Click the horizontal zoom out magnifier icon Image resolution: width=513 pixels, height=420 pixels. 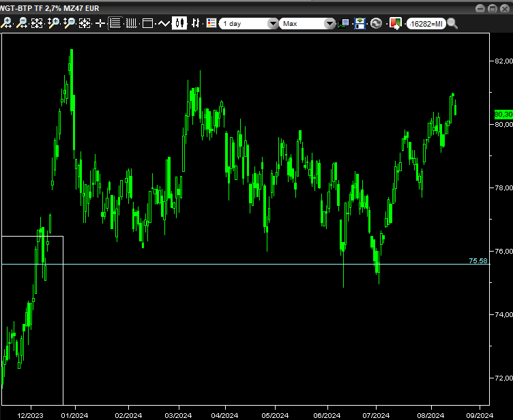pos(22,23)
